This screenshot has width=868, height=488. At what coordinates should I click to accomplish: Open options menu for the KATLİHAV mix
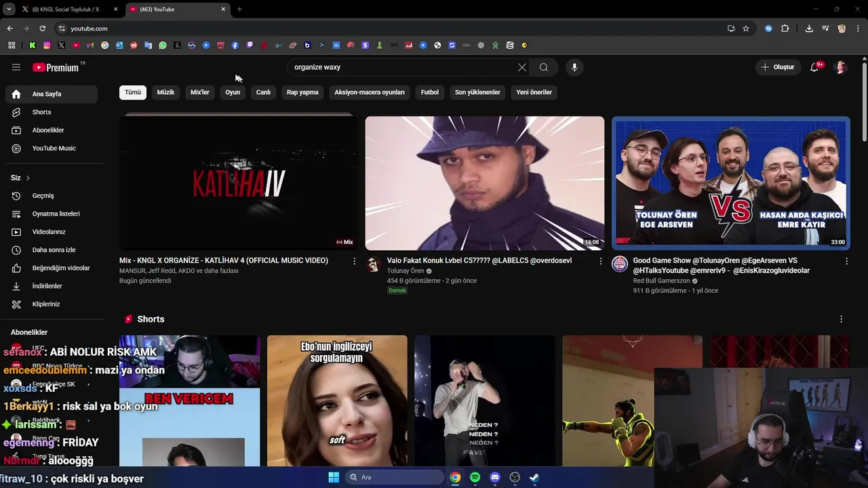pyautogui.click(x=354, y=261)
